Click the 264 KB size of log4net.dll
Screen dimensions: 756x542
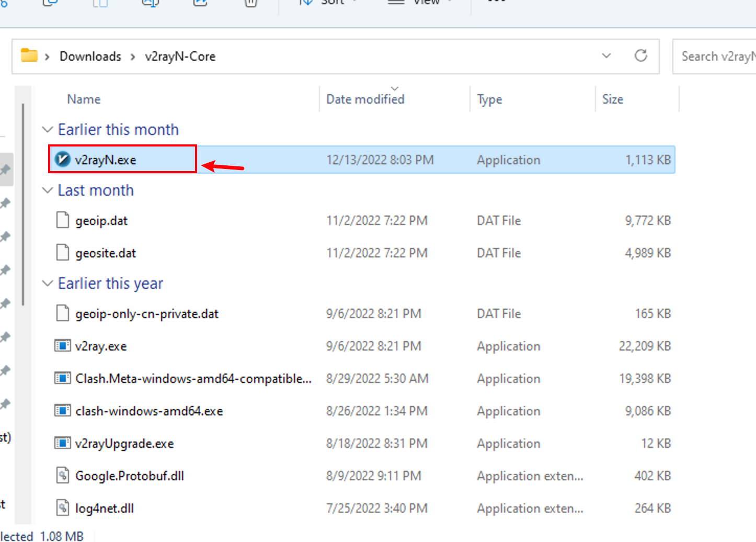pyautogui.click(x=653, y=508)
